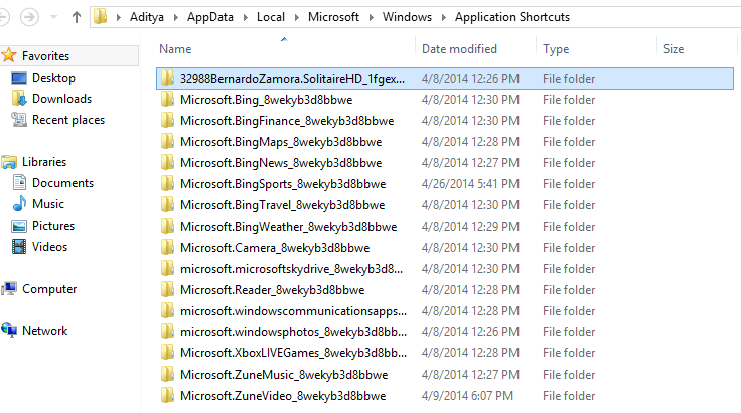Expand the chevron after Local in the path
This screenshot has width=741, height=413.
(297, 17)
